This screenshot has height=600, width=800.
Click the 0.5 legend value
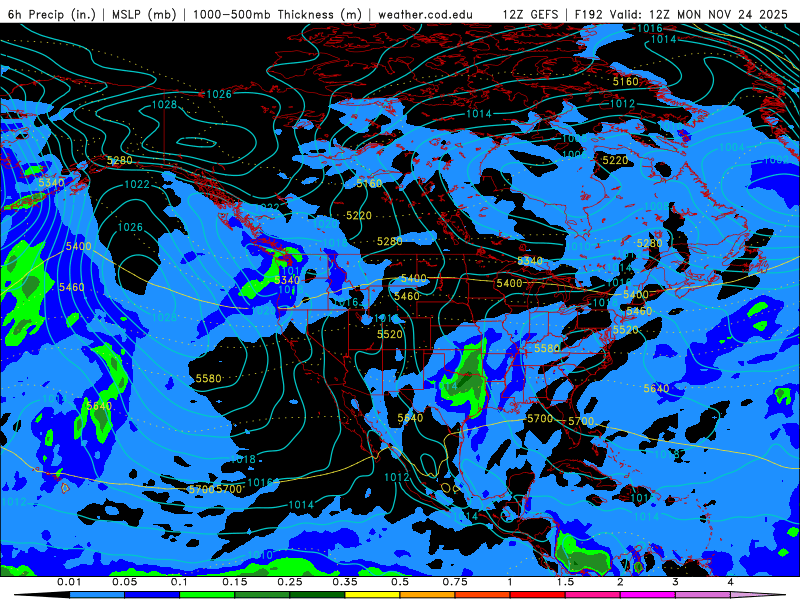(400, 582)
